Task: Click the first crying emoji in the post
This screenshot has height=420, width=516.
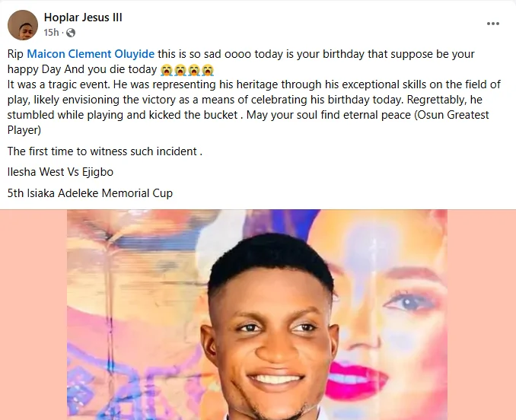Action: pos(167,69)
